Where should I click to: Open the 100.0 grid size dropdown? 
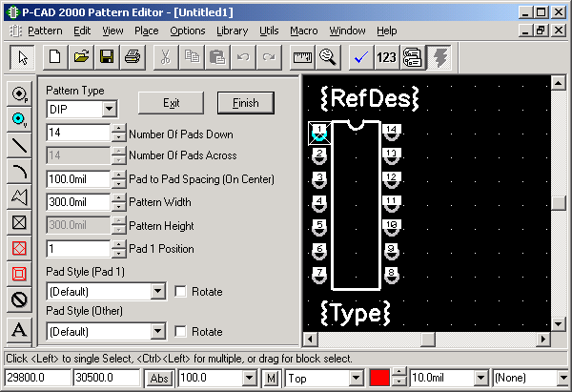pyautogui.click(x=249, y=378)
